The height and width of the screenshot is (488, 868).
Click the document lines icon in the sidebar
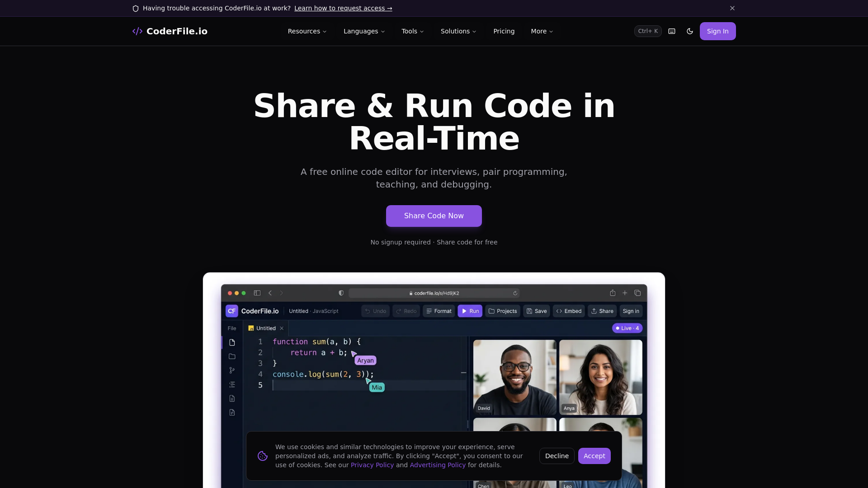point(232,399)
